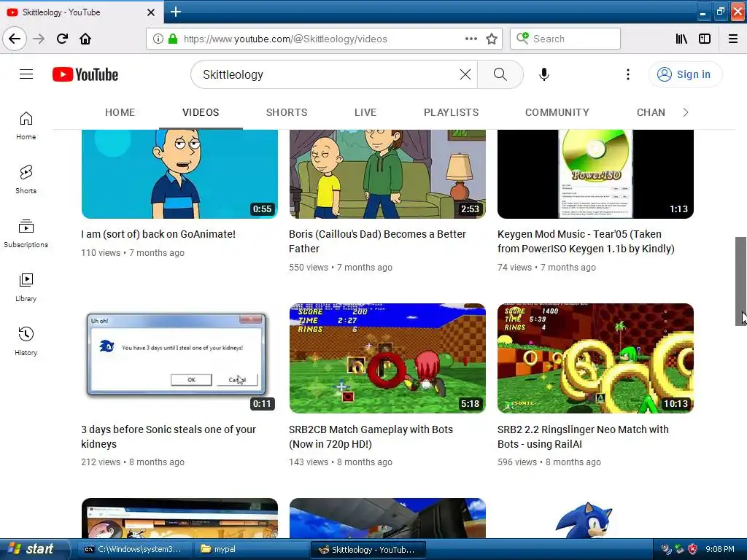Switch to mypal folder taskbar item
747x560 pixels.
click(250, 549)
